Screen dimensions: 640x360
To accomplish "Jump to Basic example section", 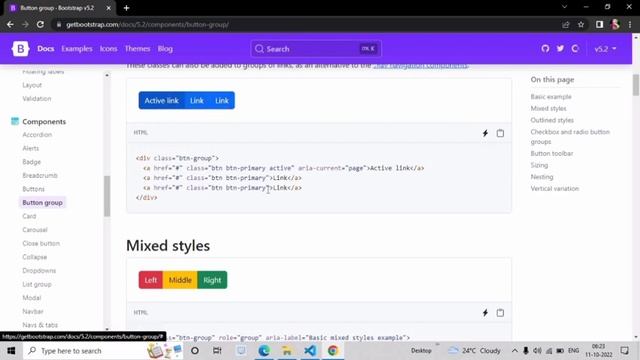I will [551, 97].
